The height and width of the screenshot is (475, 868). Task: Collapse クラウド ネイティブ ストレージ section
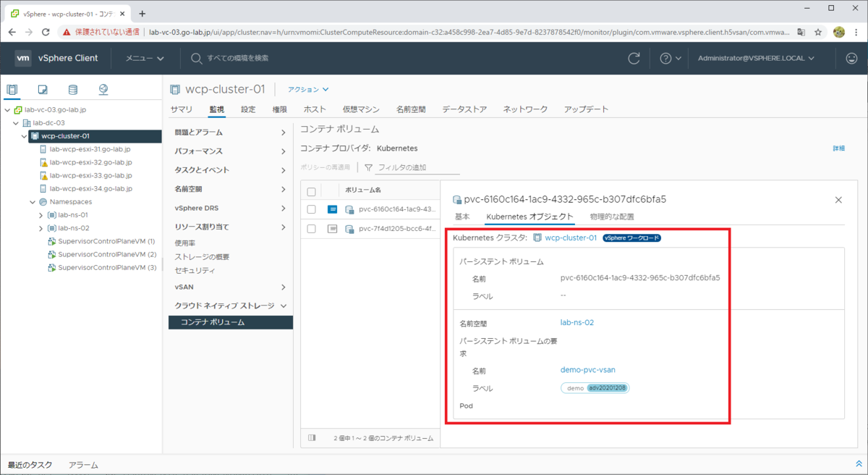(231, 306)
